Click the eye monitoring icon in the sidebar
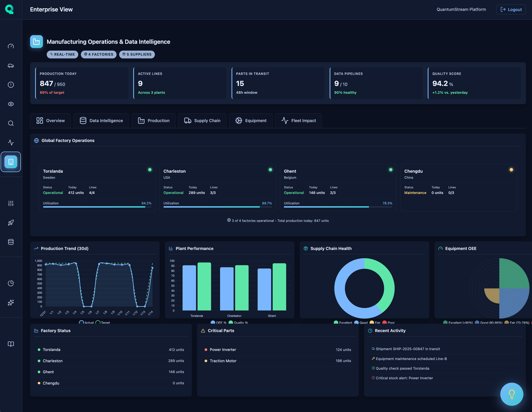The width and height of the screenshot is (532, 412). (11, 104)
